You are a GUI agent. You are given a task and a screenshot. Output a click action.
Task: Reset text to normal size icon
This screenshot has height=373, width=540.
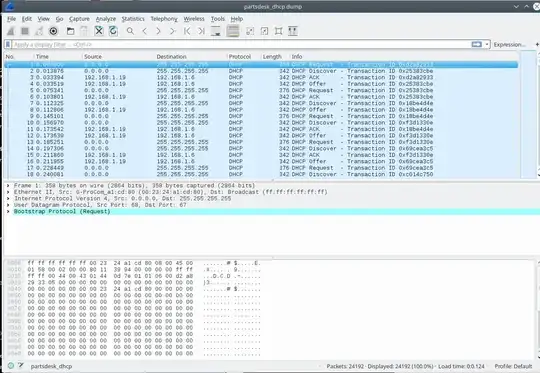click(x=278, y=31)
